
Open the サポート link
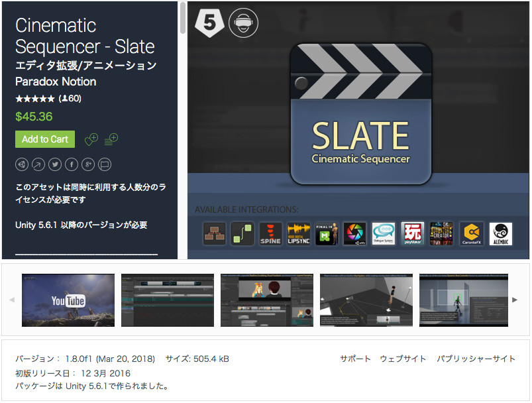(355, 359)
